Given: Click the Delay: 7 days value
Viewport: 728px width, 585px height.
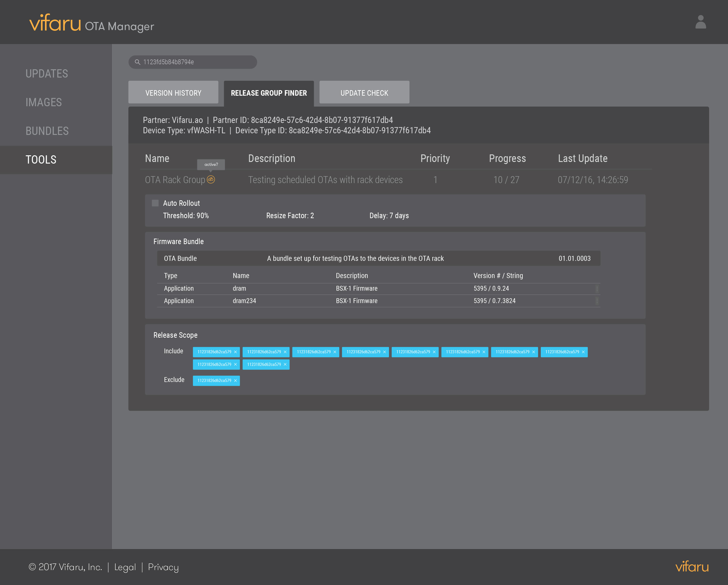Looking at the screenshot, I should pos(389,215).
